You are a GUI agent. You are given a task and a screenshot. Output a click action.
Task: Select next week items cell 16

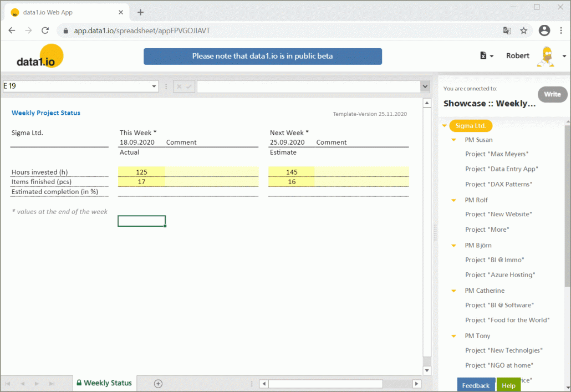tap(292, 182)
